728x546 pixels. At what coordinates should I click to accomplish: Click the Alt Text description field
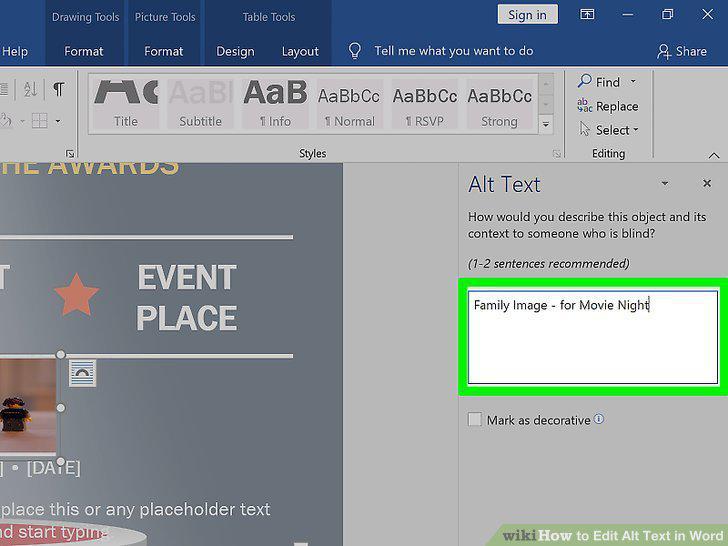point(592,337)
